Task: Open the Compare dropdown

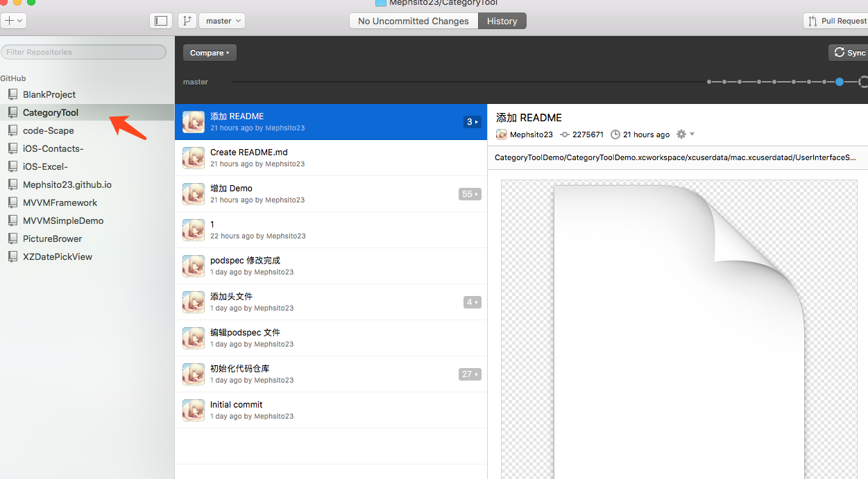Action: [x=210, y=53]
